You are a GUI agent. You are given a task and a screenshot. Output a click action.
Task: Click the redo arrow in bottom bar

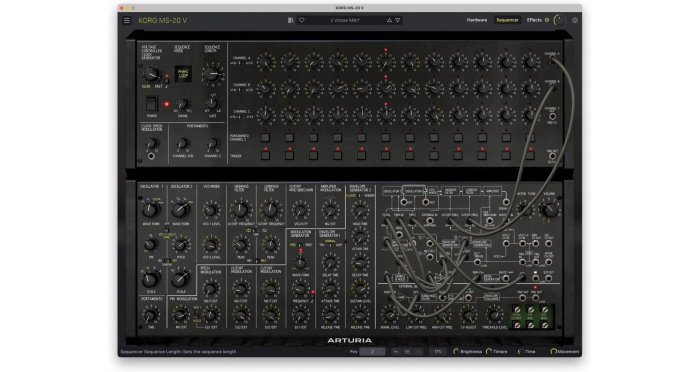pos(417,351)
